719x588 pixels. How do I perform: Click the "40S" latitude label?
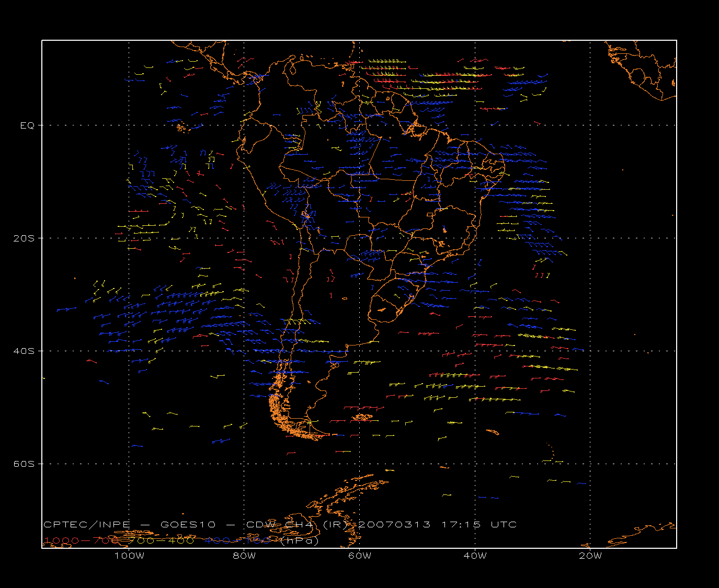(x=24, y=351)
